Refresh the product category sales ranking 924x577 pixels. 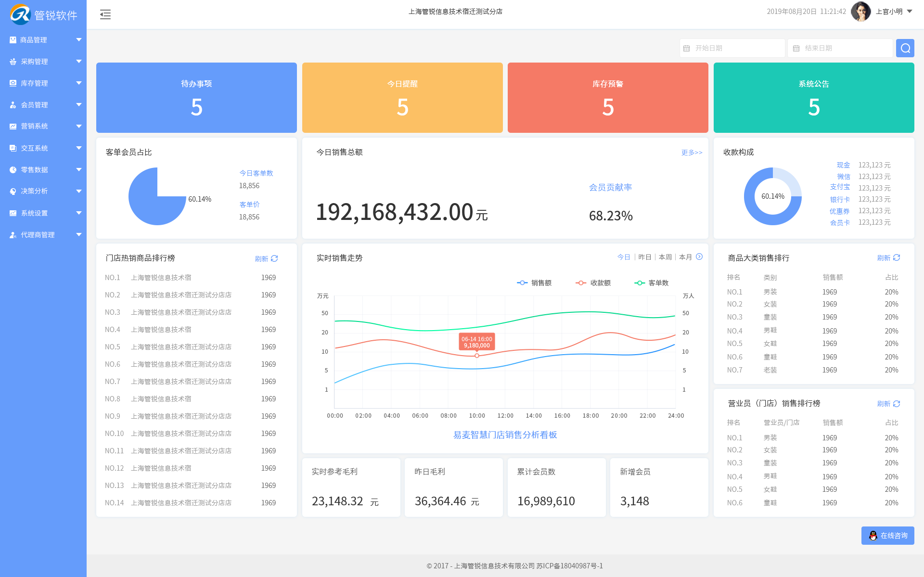(x=888, y=258)
